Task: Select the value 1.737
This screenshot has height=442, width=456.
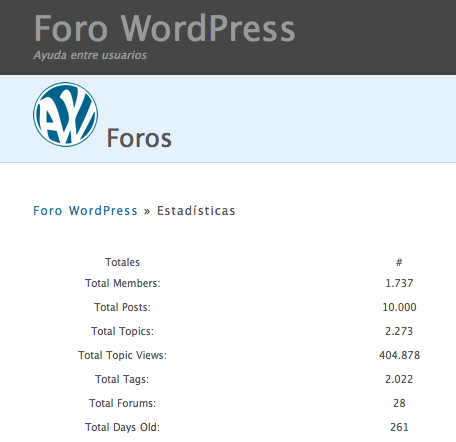Action: click(x=399, y=283)
